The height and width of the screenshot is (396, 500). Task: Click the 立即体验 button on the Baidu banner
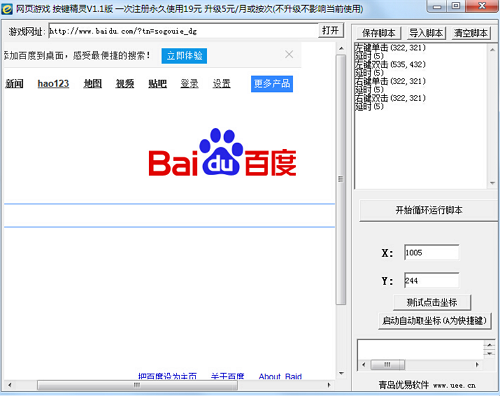tap(184, 56)
